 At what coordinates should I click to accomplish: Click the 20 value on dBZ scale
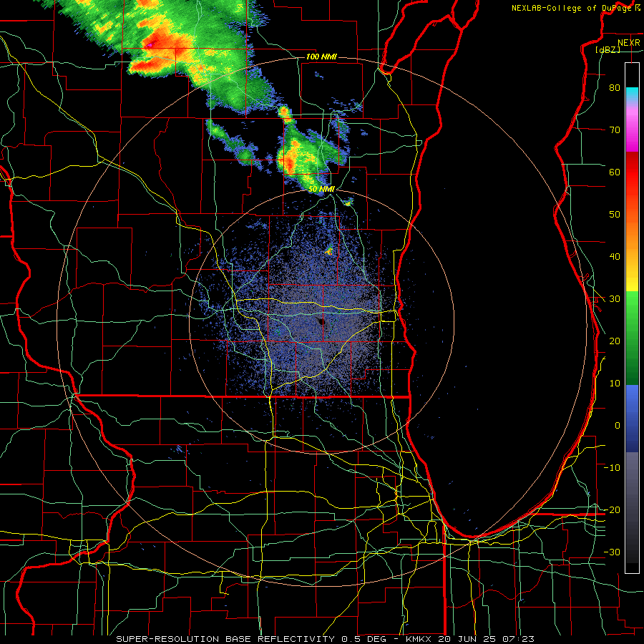tap(615, 341)
